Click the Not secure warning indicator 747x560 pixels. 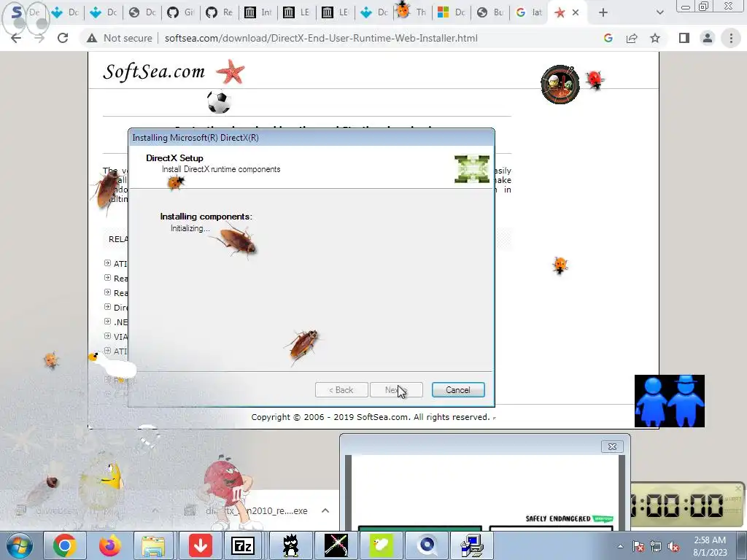tap(120, 38)
